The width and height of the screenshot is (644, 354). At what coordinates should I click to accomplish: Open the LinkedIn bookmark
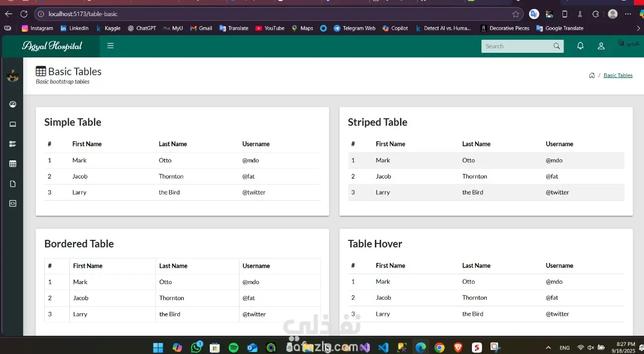point(74,28)
